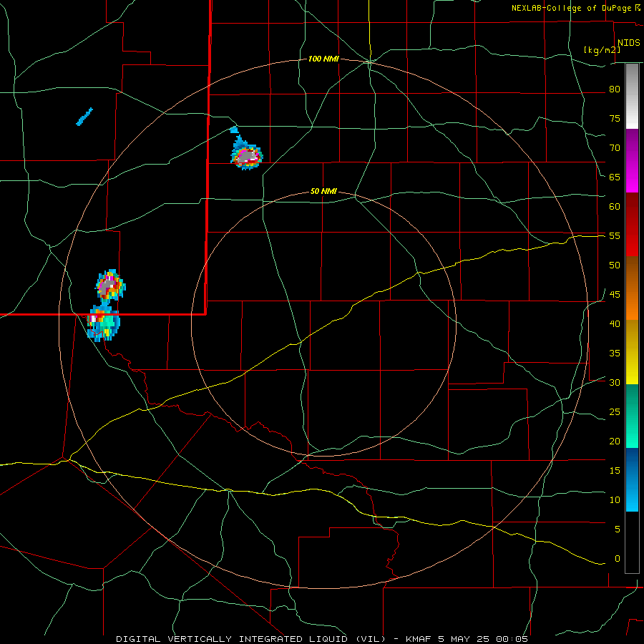Click the NEXLAB-College of DuPage watermark text

tap(572, 8)
